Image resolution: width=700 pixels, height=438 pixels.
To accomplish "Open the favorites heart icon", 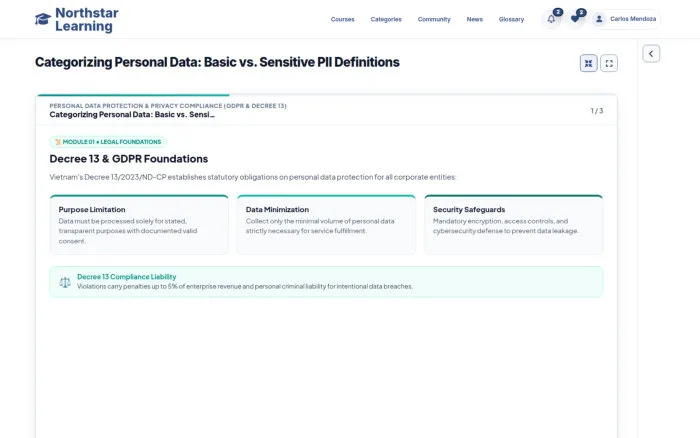I will tap(575, 19).
